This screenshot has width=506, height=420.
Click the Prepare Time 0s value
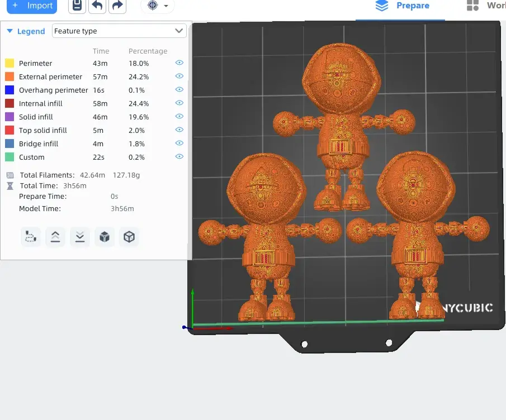(115, 196)
